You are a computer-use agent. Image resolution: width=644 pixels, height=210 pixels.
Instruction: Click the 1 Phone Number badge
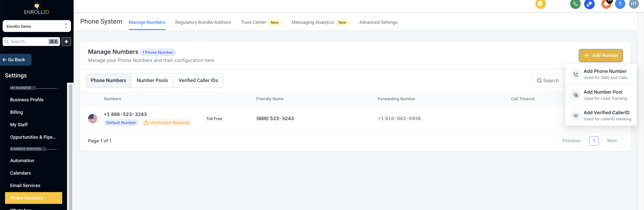pos(157,52)
